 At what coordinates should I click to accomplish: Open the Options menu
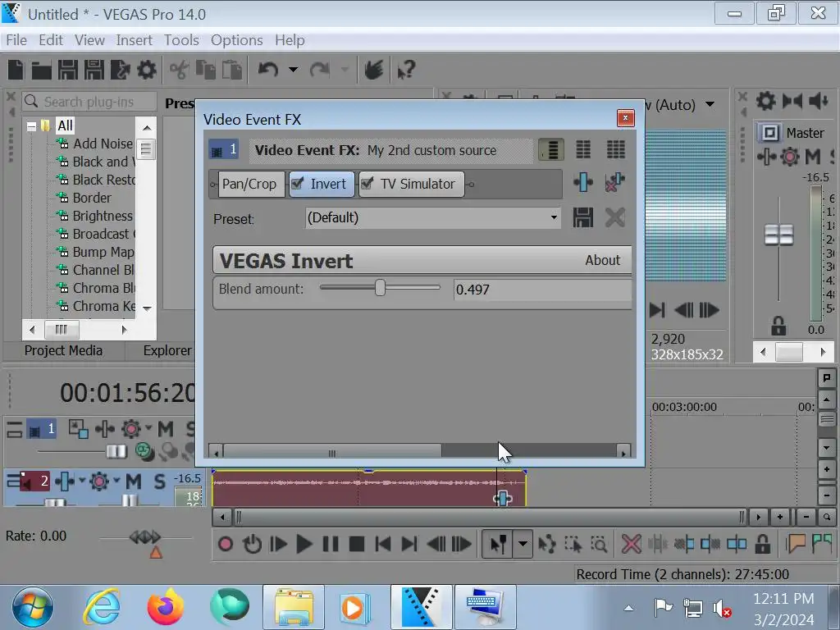click(237, 40)
